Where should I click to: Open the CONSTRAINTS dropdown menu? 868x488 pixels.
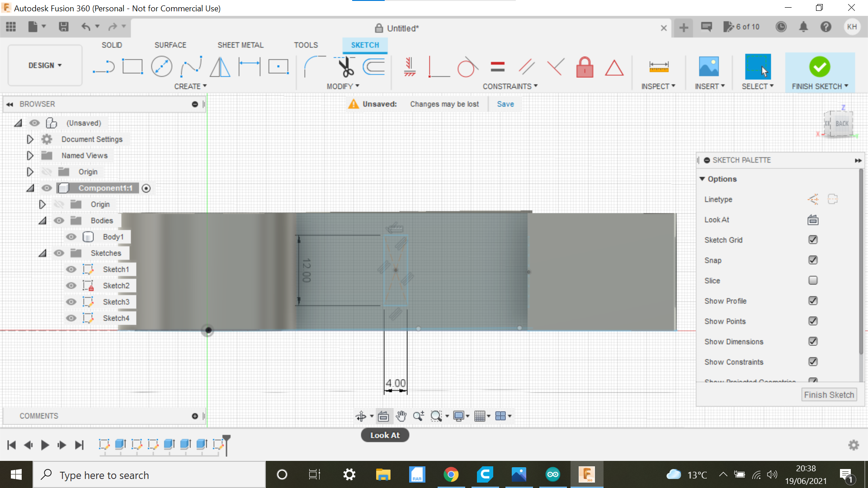tap(510, 86)
